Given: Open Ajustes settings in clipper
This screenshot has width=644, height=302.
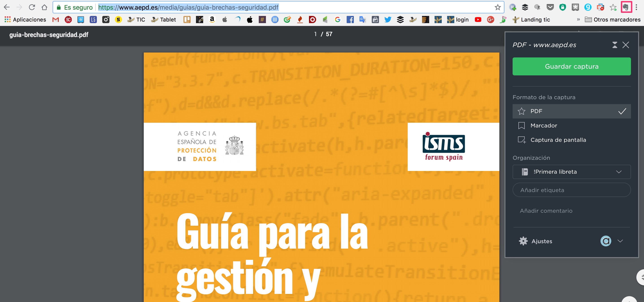Looking at the screenshot, I should tap(535, 241).
